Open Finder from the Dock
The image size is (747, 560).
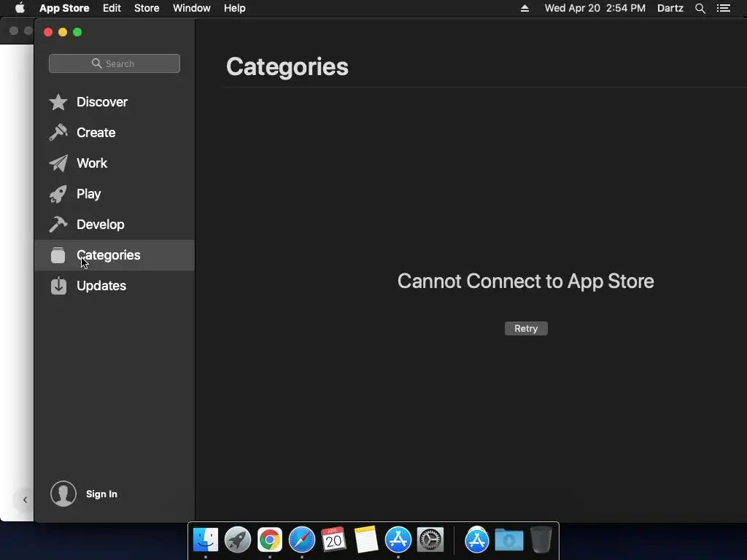click(206, 540)
